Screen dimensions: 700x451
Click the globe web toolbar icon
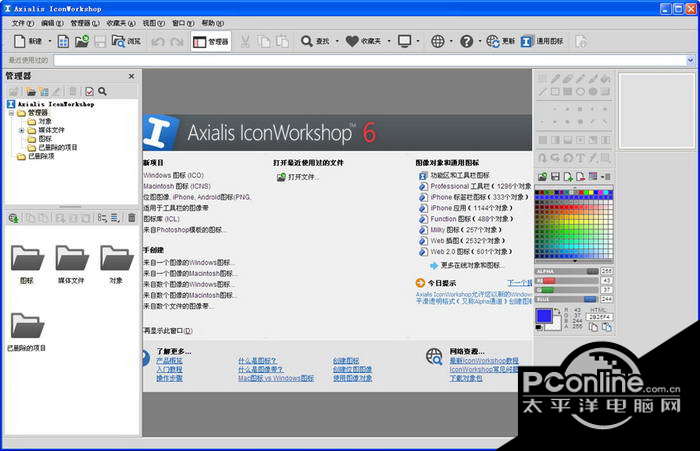coord(438,42)
